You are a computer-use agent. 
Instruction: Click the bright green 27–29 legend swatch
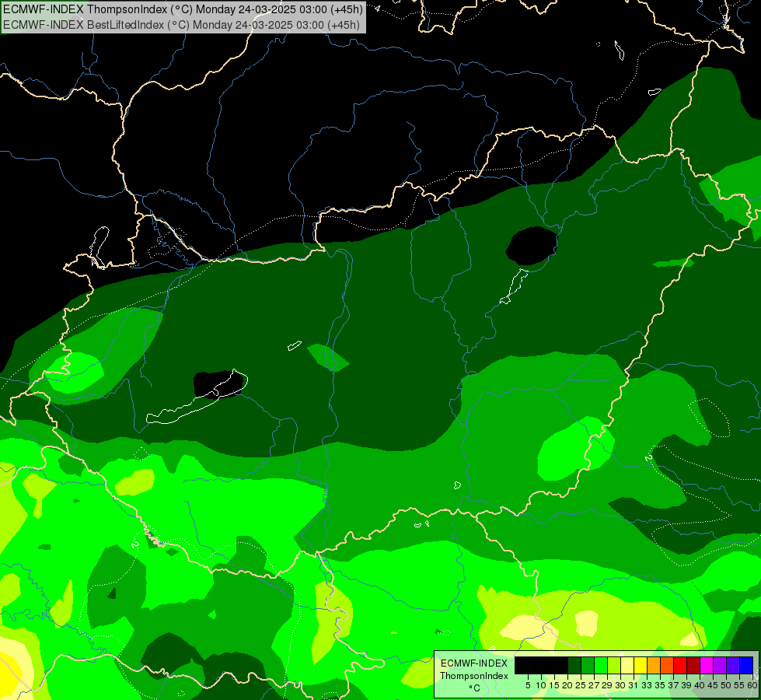601,665
